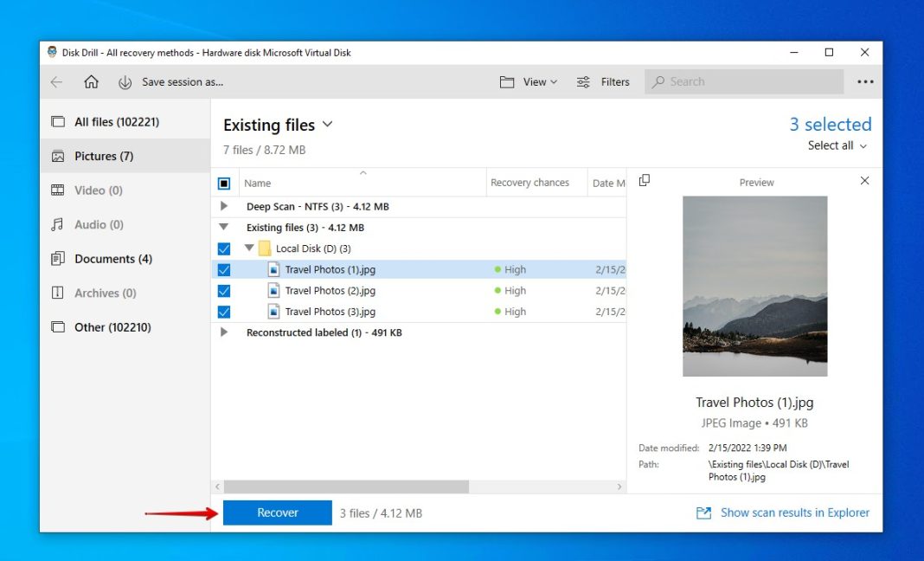Image resolution: width=924 pixels, height=561 pixels.
Task: Click the horizontal scrollbar thumb
Action: [x=346, y=487]
